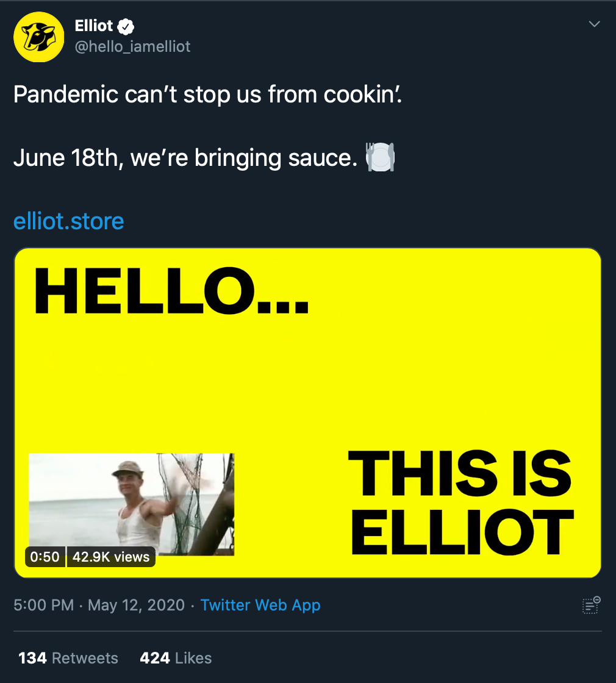View the 424 Likes list

click(x=176, y=658)
